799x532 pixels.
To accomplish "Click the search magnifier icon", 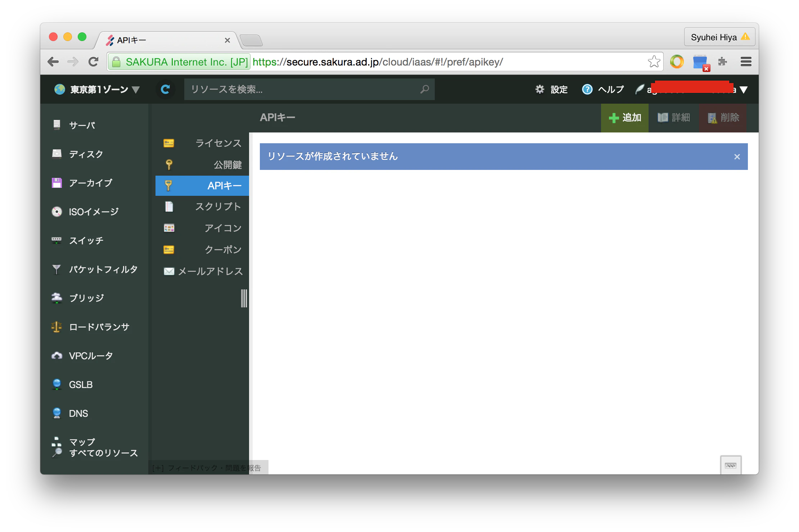I will click(x=425, y=89).
